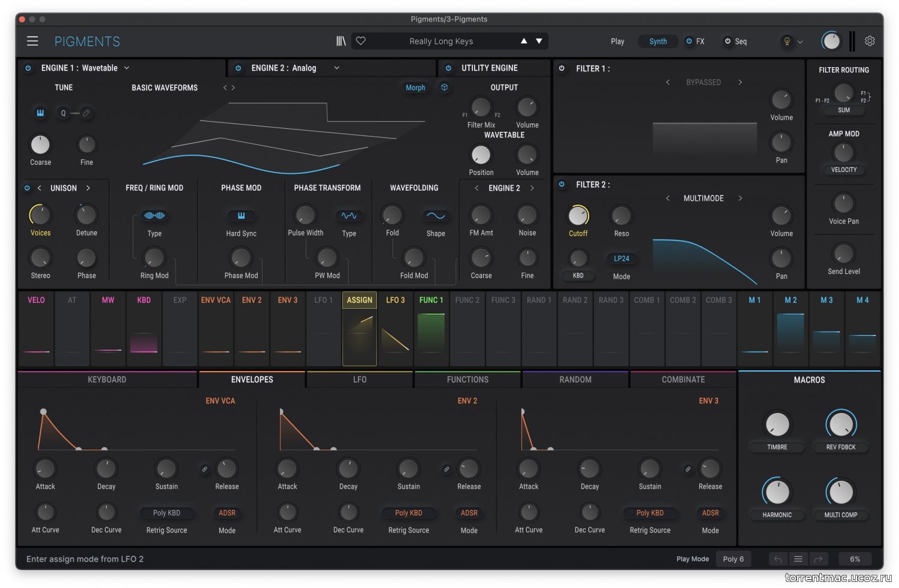Screen dimensions: 899x588
Task: Select previous wavetable with left chevron
Action: click(x=225, y=88)
